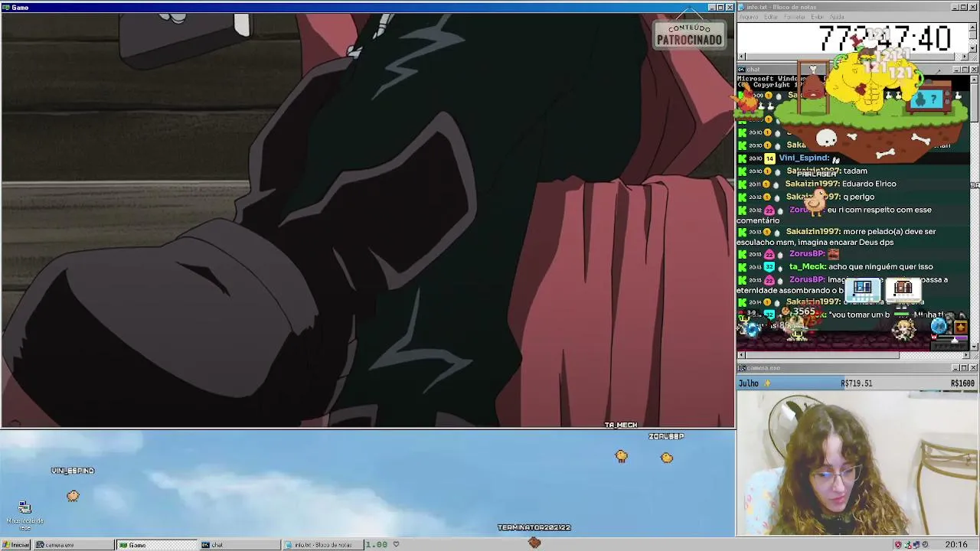Click the Notepad vertical scroll up arrow

[974, 26]
